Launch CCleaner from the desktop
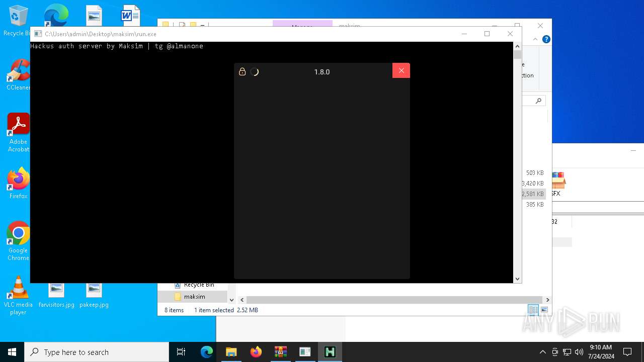 (x=18, y=74)
